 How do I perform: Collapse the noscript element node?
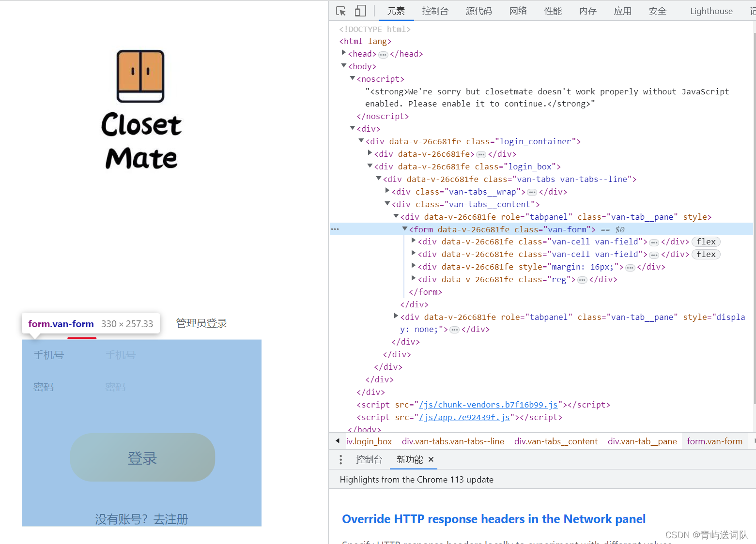(352, 78)
